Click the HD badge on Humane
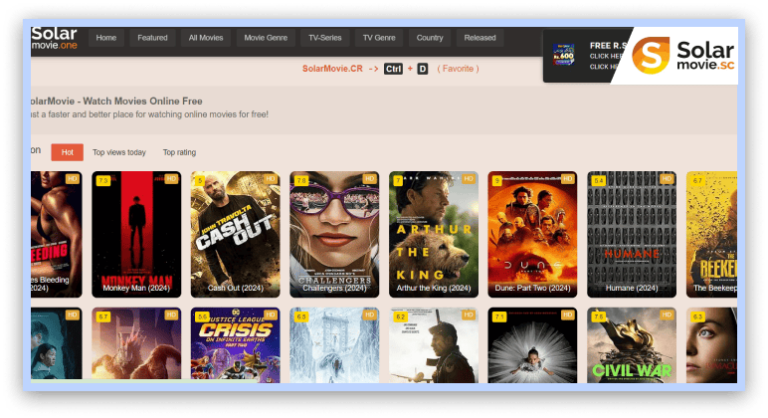The height and width of the screenshot is (418, 768). (x=667, y=179)
